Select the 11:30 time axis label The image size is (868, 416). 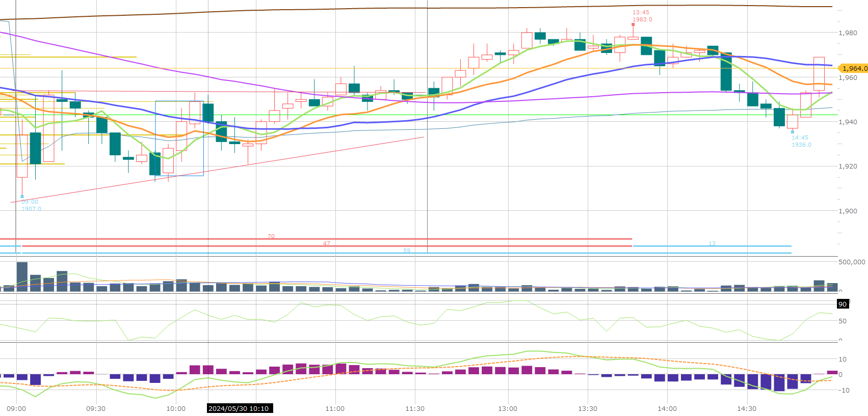click(414, 408)
